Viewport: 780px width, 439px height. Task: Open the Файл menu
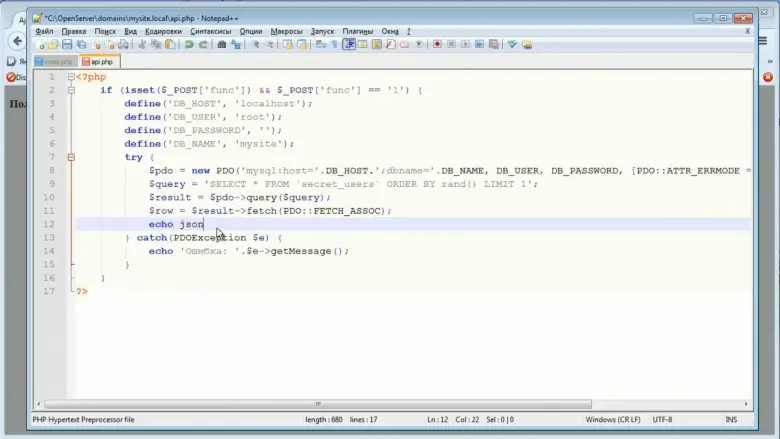[44, 31]
